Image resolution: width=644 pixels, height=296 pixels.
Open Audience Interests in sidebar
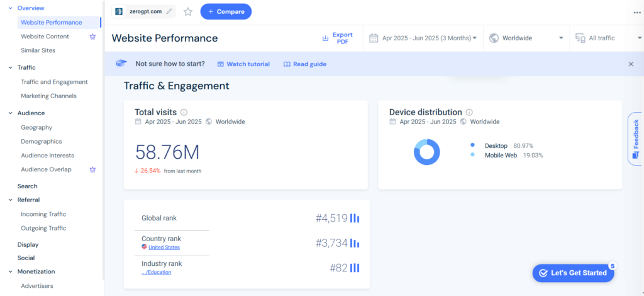[47, 156]
